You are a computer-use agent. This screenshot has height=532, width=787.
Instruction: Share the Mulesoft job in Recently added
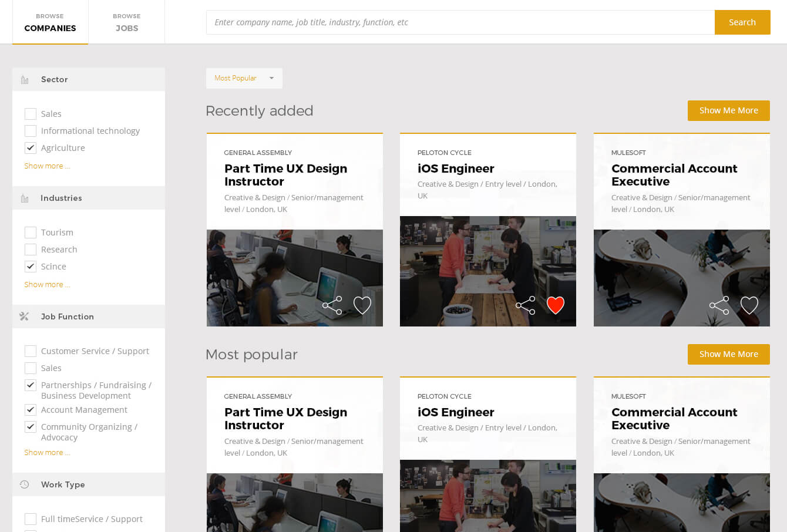719,305
